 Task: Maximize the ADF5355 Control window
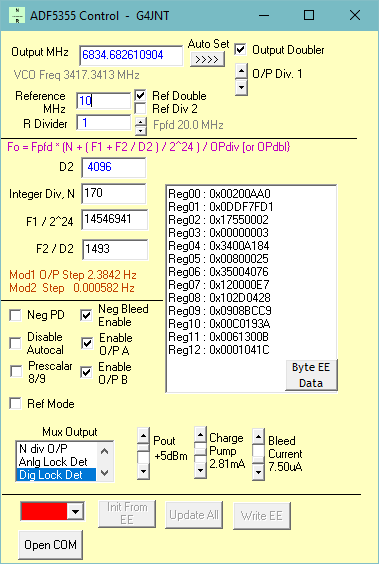(x=309, y=15)
